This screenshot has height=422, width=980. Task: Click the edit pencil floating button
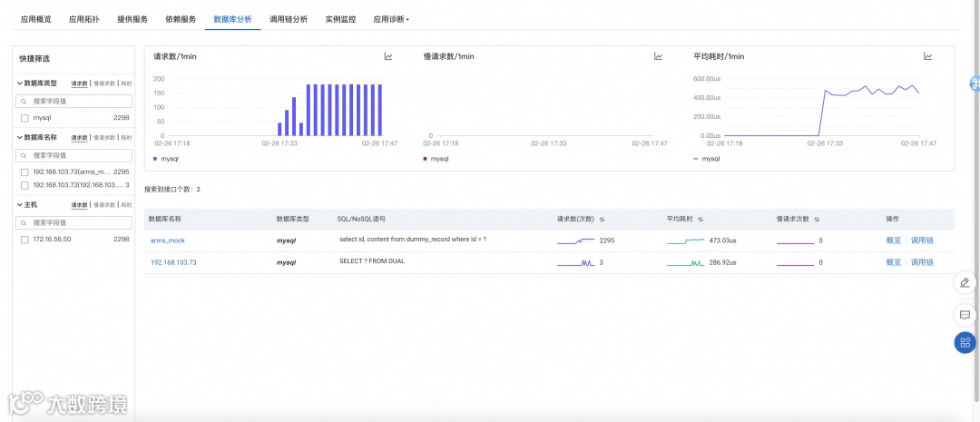coord(965,282)
